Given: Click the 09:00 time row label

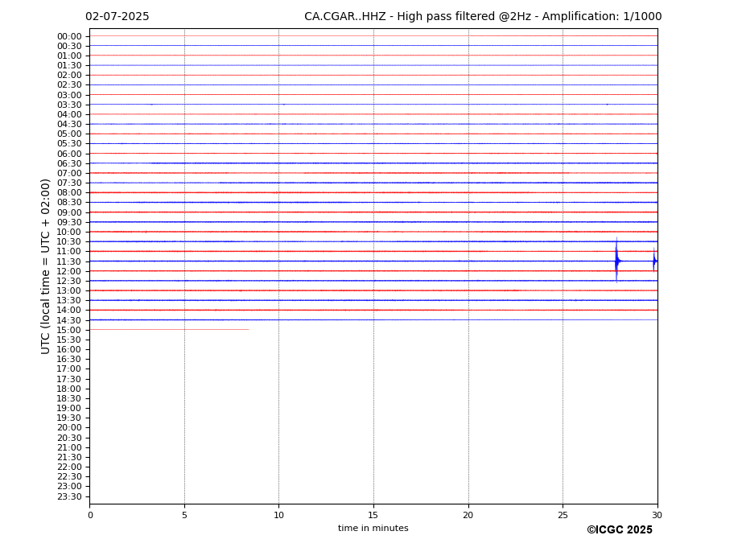Looking at the screenshot, I should coord(69,212).
